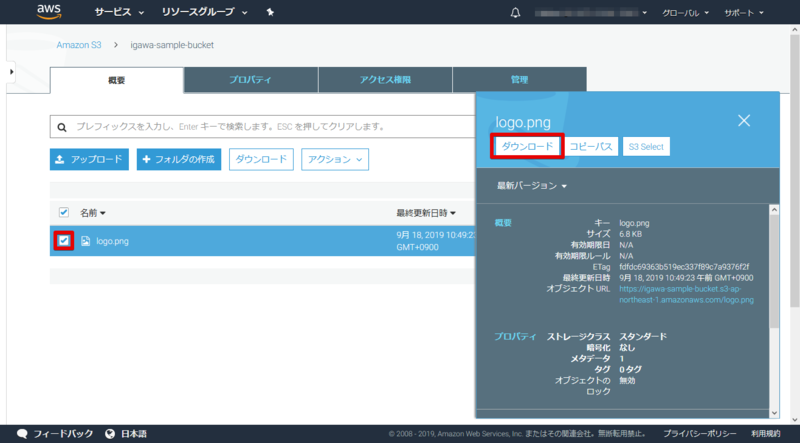The image size is (800, 443).
Task: Open the グローバル region dropdown
Action: coord(685,13)
